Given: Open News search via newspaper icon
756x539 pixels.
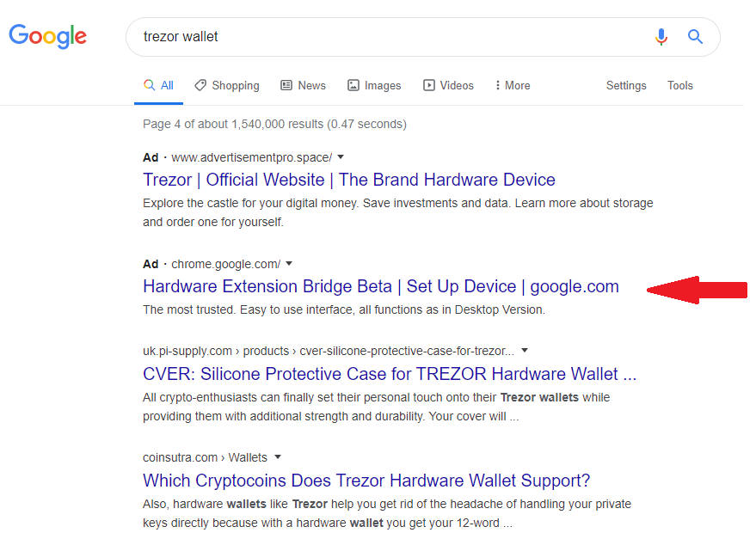Looking at the screenshot, I should click(x=285, y=85).
